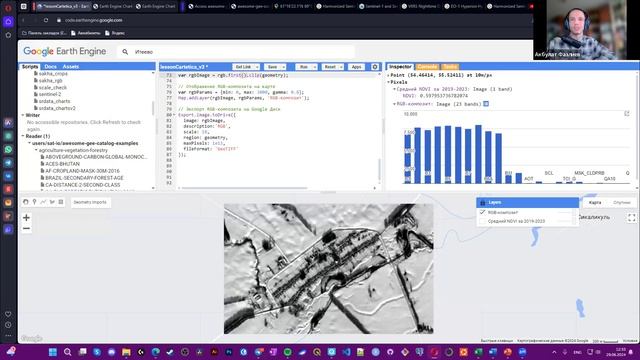
Task: Click the JSON toggle next to RGB-композит image
Action: tap(486, 104)
